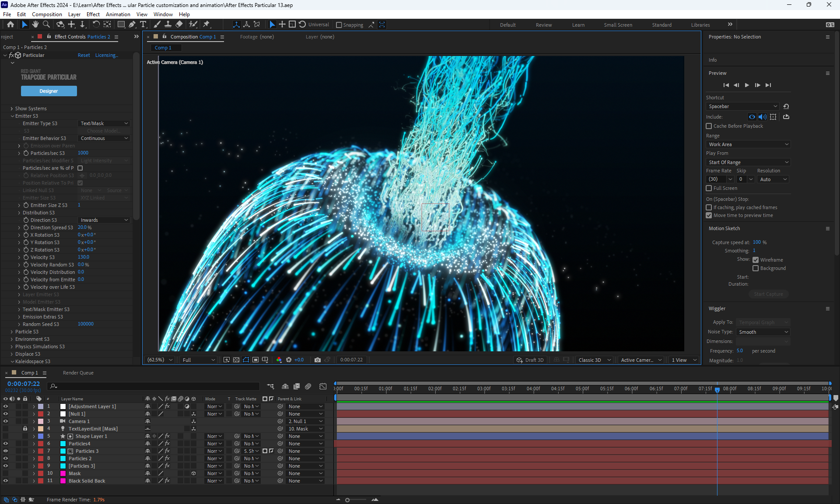Switch to the Render Queue tab
Image resolution: width=840 pixels, height=504 pixels.
click(78, 373)
